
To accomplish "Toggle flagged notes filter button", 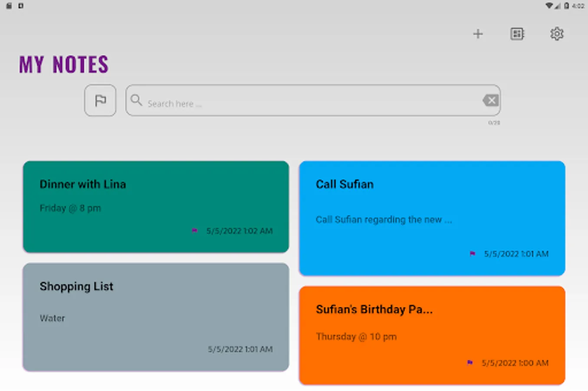I will coord(100,100).
